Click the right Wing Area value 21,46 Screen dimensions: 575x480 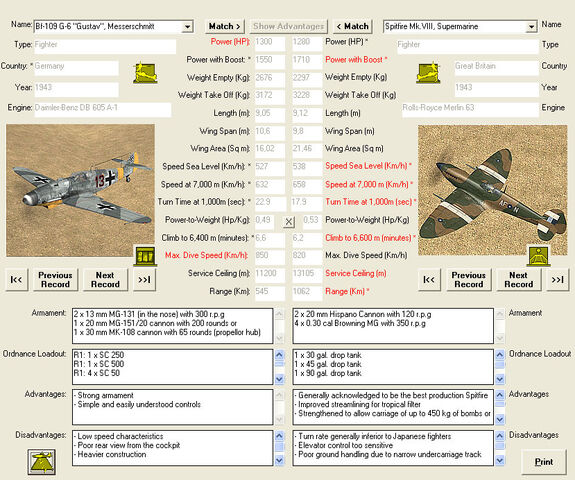click(x=307, y=150)
